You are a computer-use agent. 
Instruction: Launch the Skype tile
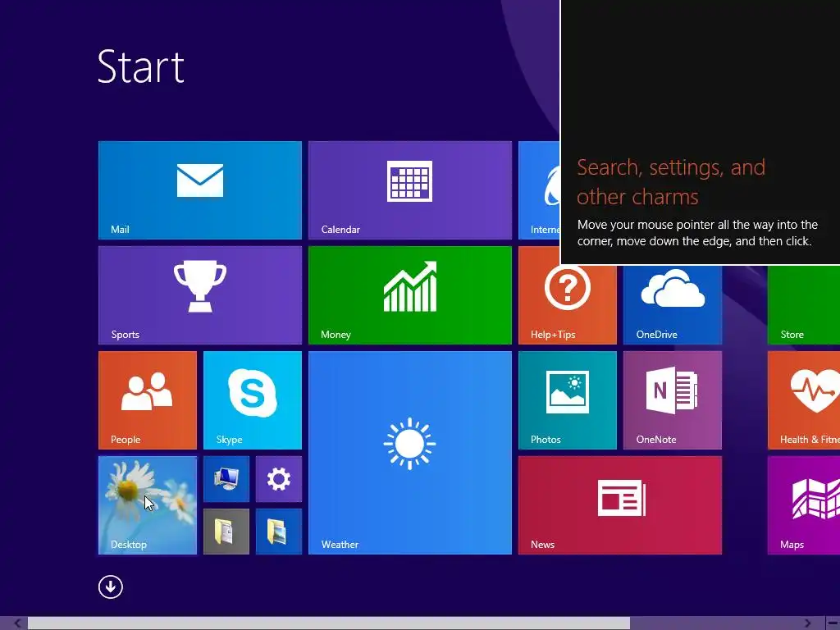pyautogui.click(x=253, y=400)
